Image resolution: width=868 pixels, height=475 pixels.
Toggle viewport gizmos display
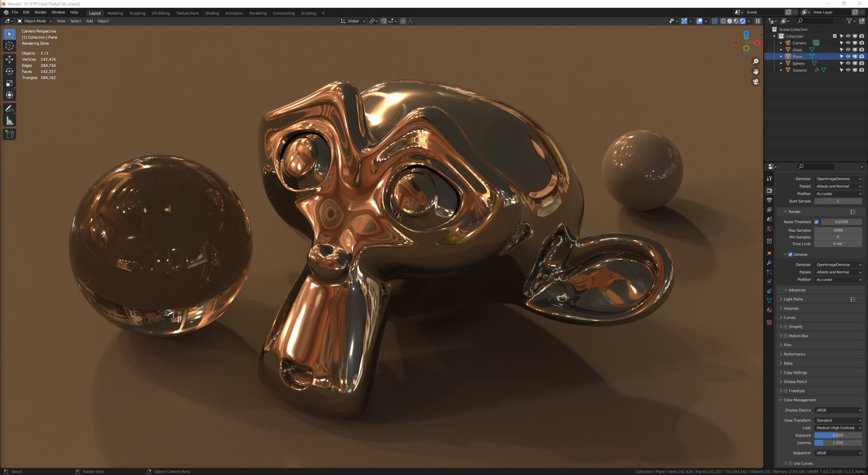pos(684,21)
